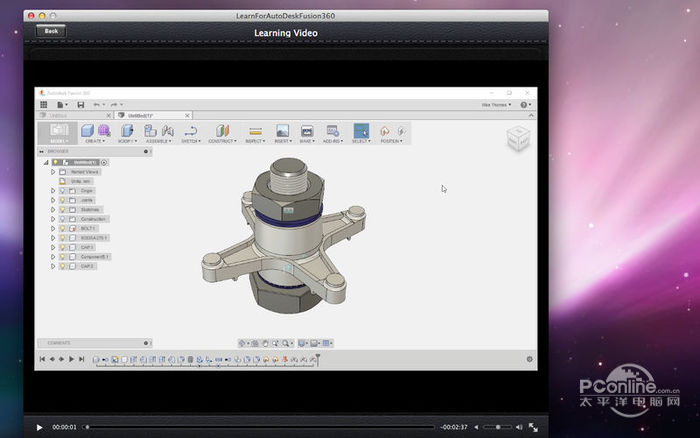This screenshot has width=700, height=438.
Task: Click the Back button
Action: pyautogui.click(x=51, y=31)
